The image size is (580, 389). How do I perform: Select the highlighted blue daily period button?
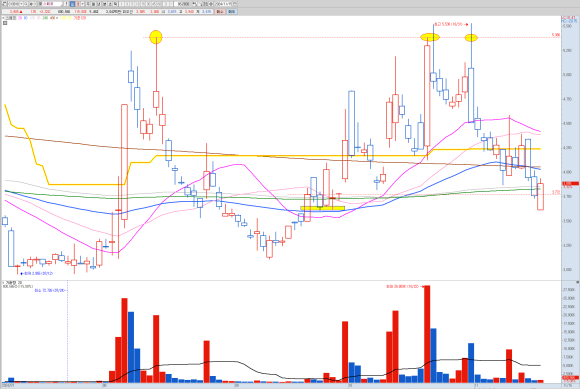pyautogui.click(x=72, y=4)
